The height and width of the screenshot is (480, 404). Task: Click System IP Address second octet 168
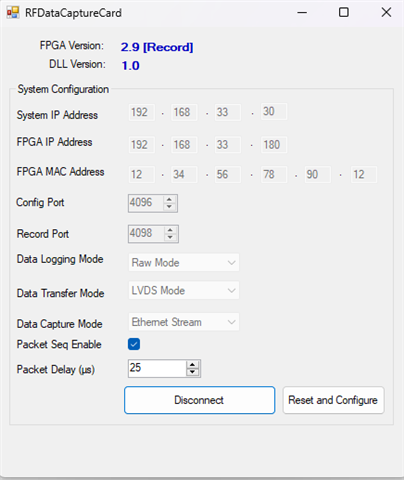tap(184, 112)
